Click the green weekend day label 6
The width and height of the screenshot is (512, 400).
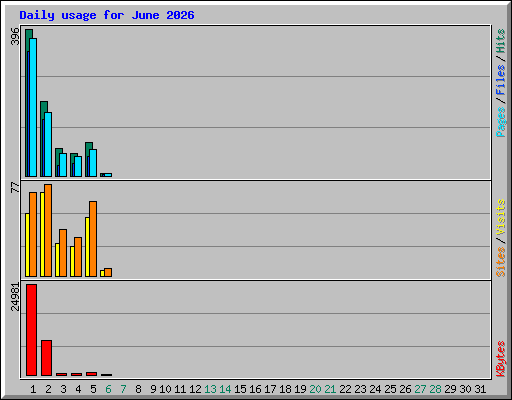click(x=108, y=389)
